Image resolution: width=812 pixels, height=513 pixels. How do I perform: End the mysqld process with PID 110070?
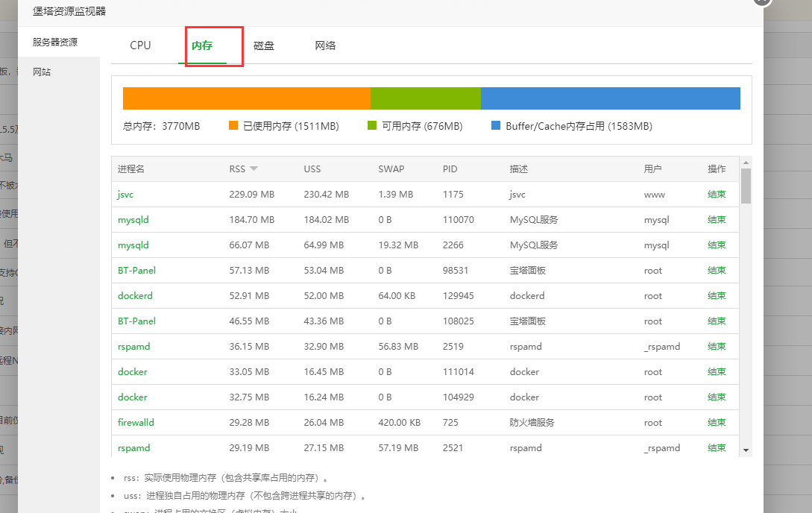click(x=717, y=219)
